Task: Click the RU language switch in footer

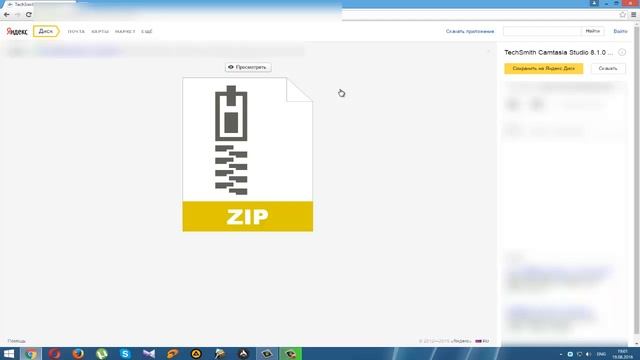Action: pyautogui.click(x=482, y=341)
